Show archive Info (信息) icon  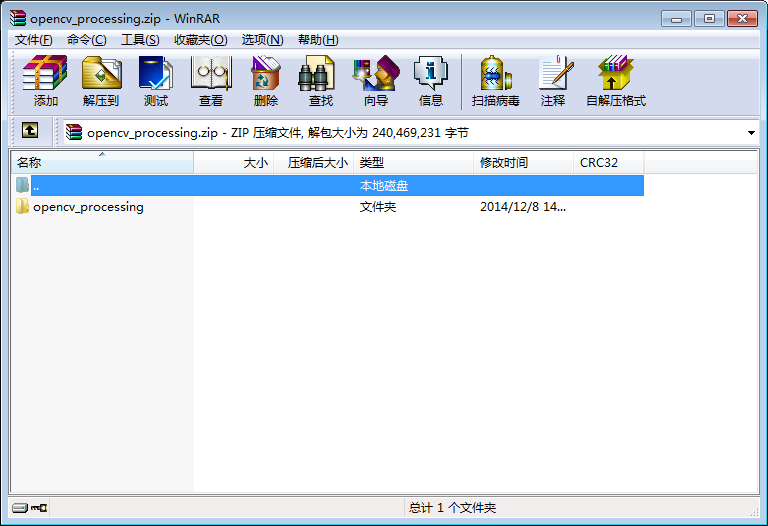coord(431,81)
